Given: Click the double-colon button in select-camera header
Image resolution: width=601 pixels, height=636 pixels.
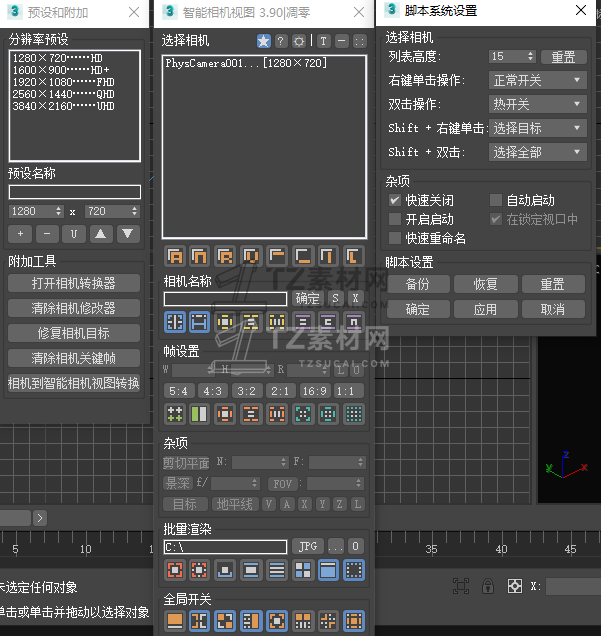Looking at the screenshot, I should point(359,41).
